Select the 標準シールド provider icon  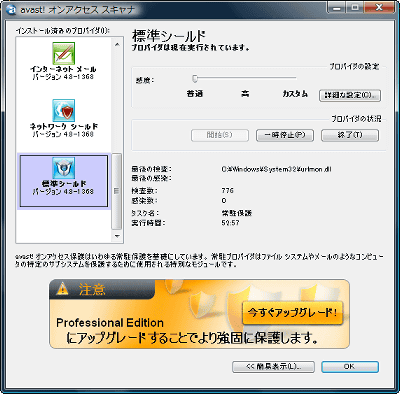[63, 168]
